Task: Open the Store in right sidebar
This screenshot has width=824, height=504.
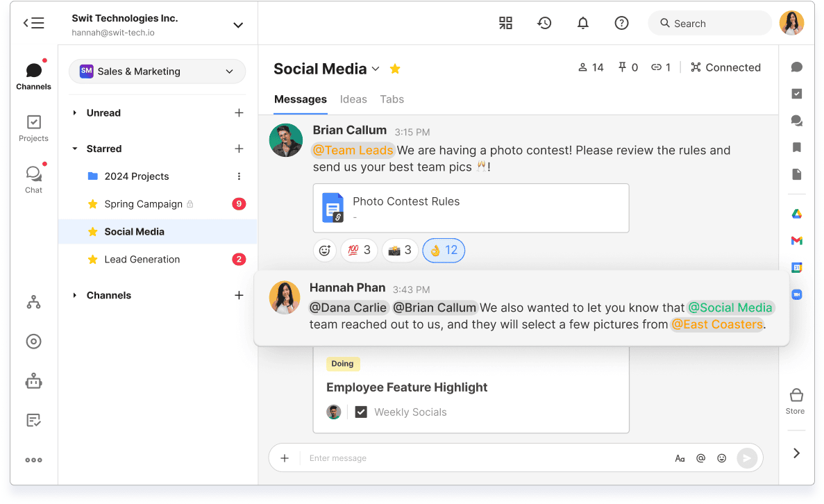Action: [796, 401]
